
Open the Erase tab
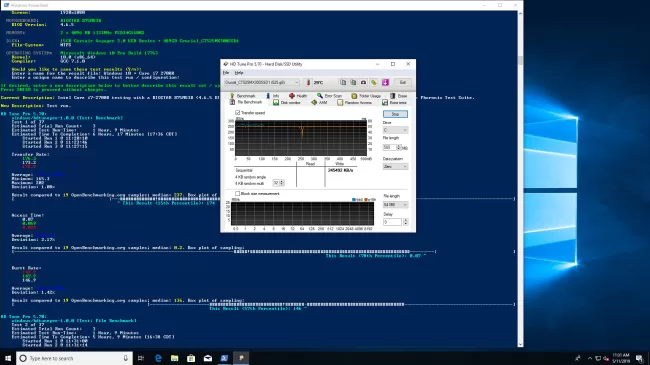(399, 96)
